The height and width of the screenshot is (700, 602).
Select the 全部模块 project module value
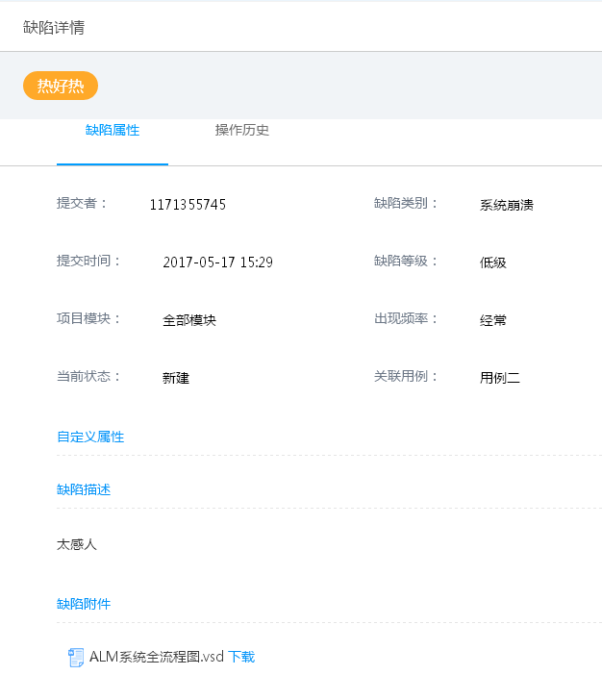(x=189, y=320)
